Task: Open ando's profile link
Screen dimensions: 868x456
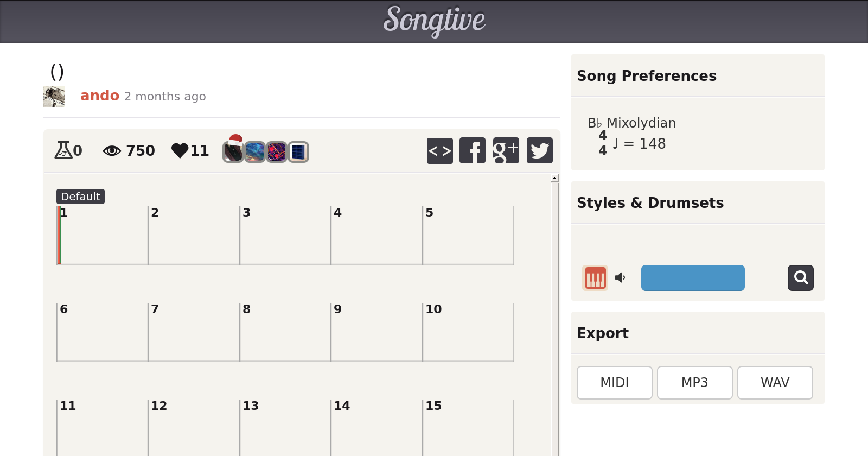Action: [100, 96]
